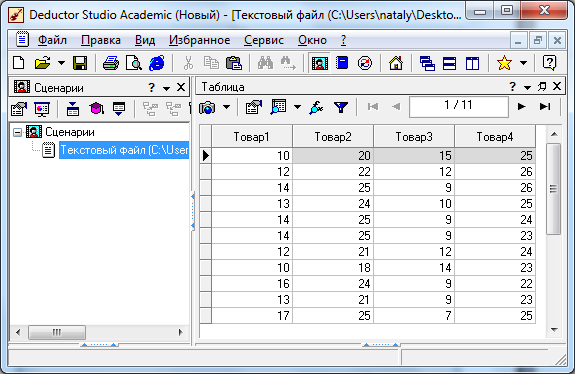The width and height of the screenshot is (575, 374).
Task: Open the Favorites star dropdown arrow
Action: [524, 63]
